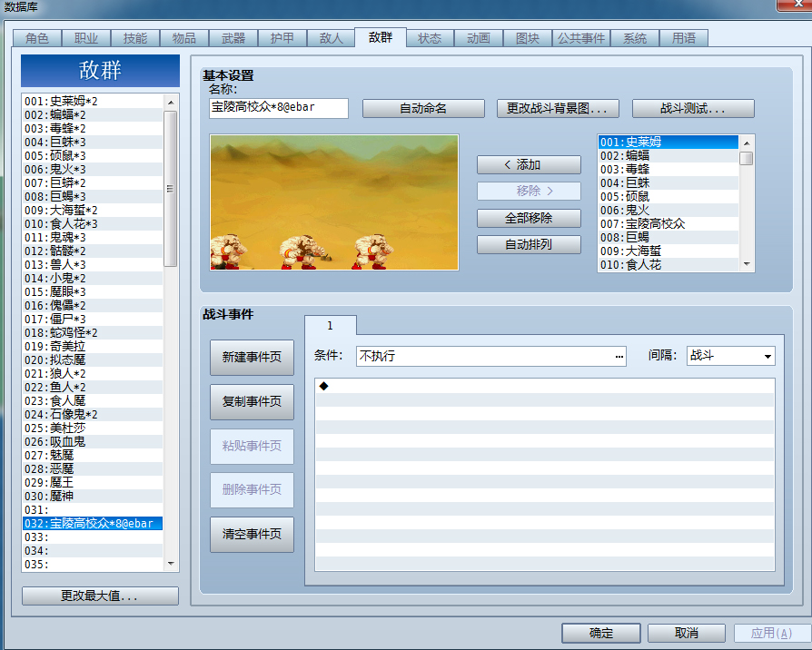Close the 数据库 window
Image resolution: width=812 pixels, height=650 pixels.
797,5
